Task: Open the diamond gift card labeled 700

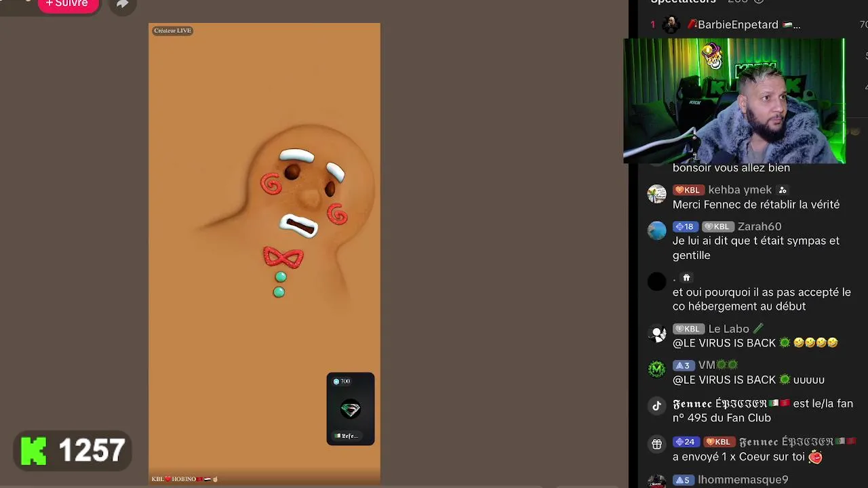Action: (351, 409)
